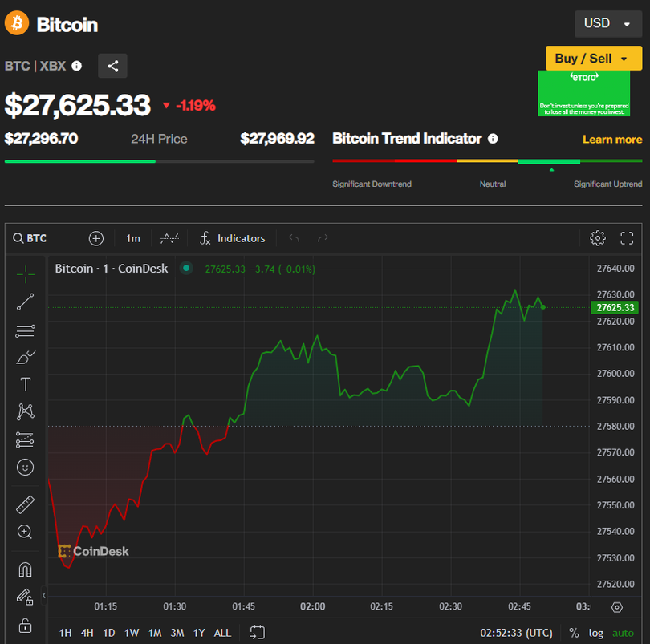Screen dimensions: 650x644
Task: Switch chart range to 1W
Action: tap(132, 633)
